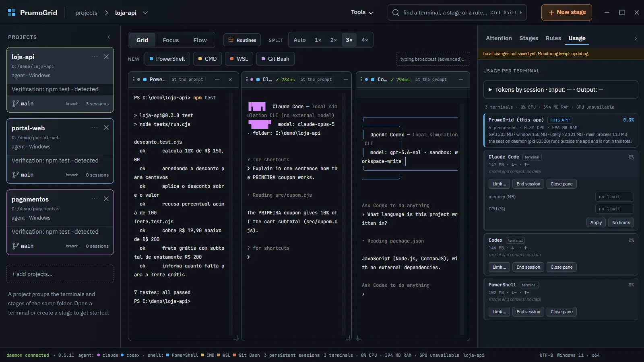
Task: Expand the right panel chevron arrow
Action: point(636,39)
